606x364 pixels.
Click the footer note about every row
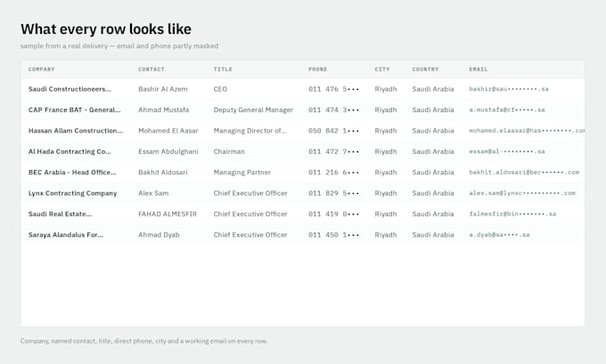(x=143, y=341)
